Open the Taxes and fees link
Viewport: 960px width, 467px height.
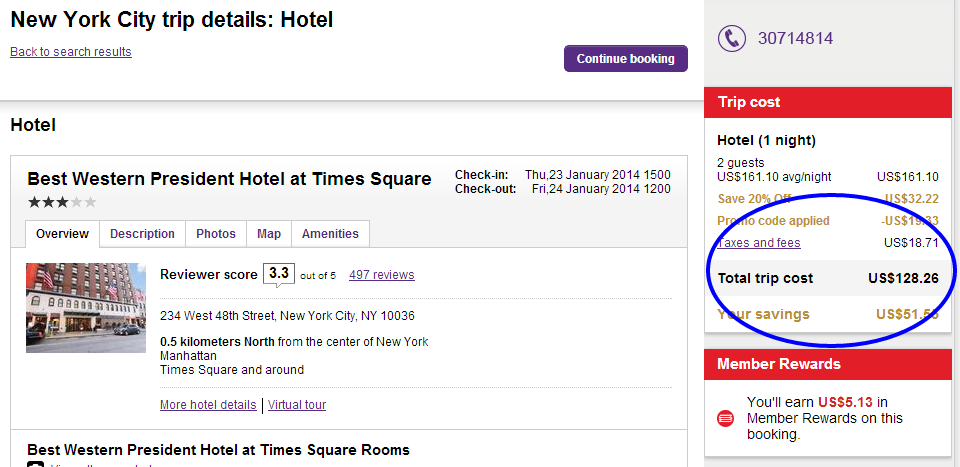coord(759,243)
